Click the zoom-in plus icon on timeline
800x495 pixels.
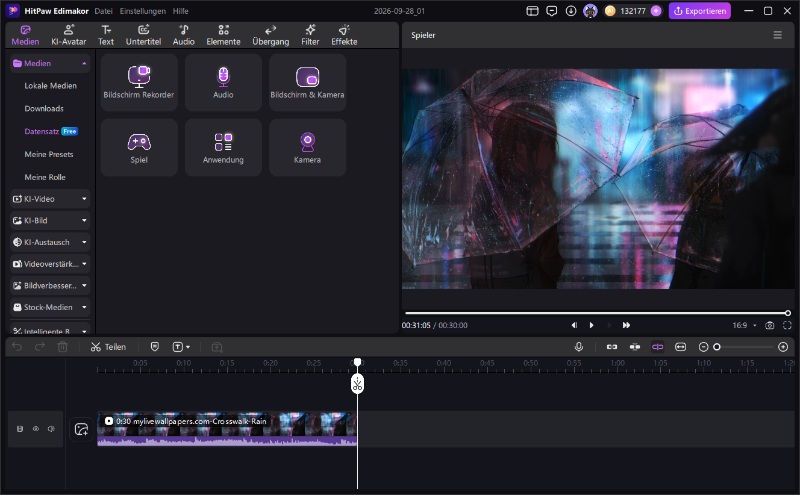tap(783, 347)
